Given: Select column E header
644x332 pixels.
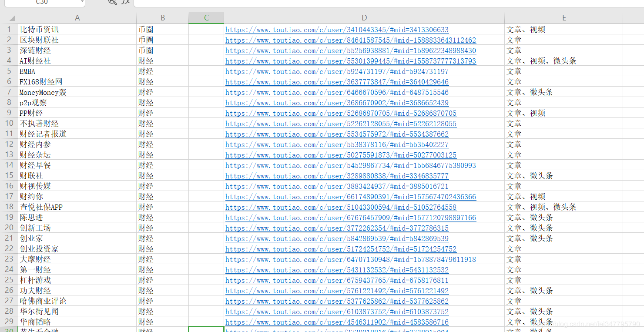Looking at the screenshot, I should [x=564, y=18].
